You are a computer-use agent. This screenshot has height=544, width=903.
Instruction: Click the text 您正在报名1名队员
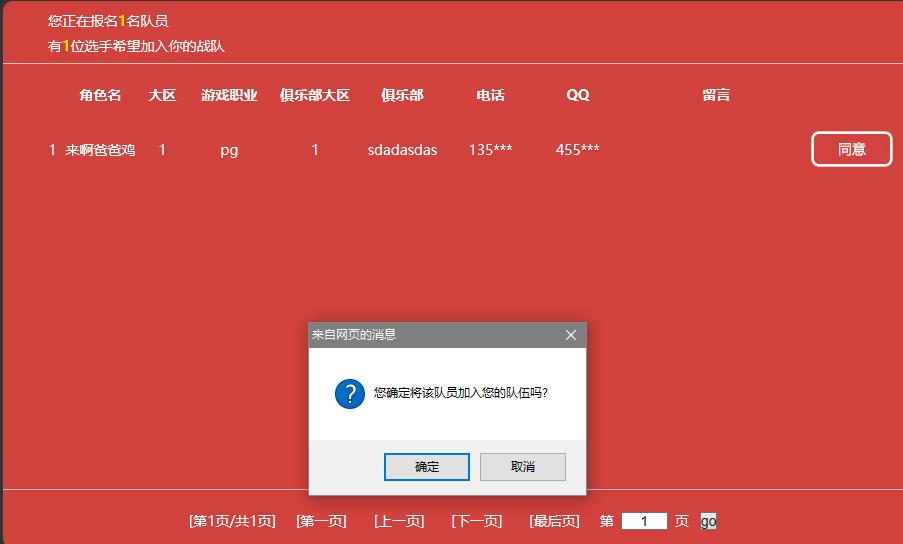click(108, 21)
